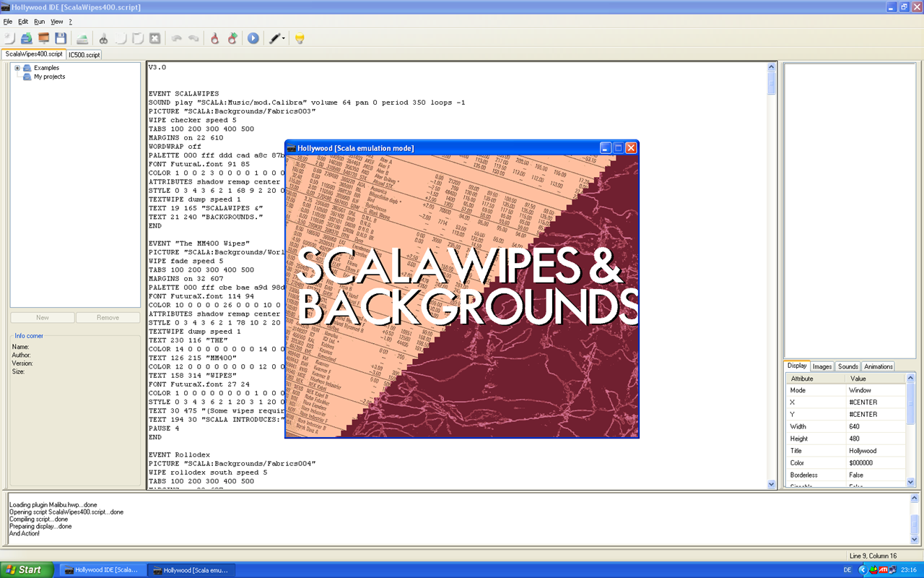Close the Hollywood Scala emulation window
924x578 pixels.
coord(631,148)
